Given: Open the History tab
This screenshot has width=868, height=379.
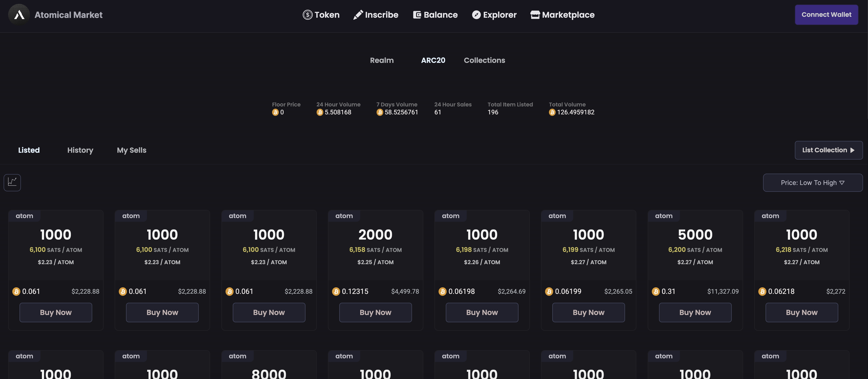Looking at the screenshot, I should (x=80, y=150).
